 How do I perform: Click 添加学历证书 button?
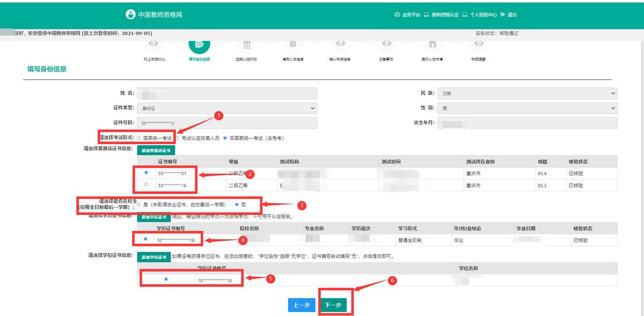pos(154,217)
